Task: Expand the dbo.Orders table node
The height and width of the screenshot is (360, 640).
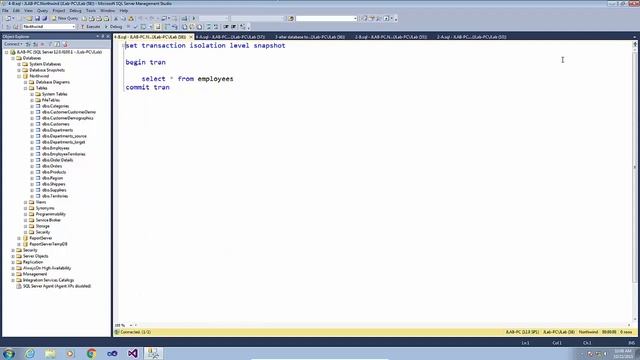Action: [x=32, y=166]
